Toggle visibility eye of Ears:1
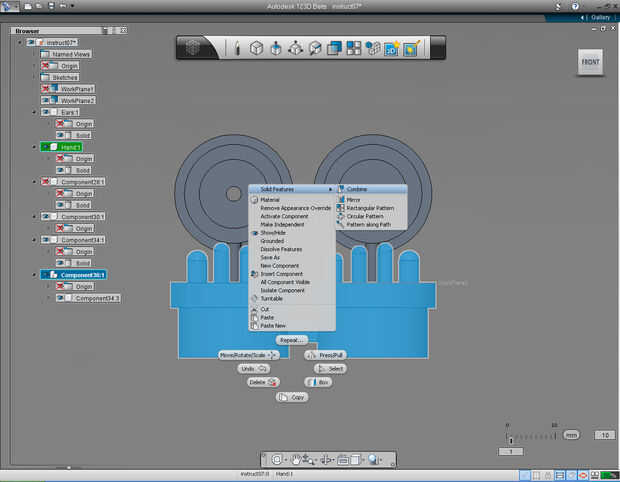 tap(45, 112)
